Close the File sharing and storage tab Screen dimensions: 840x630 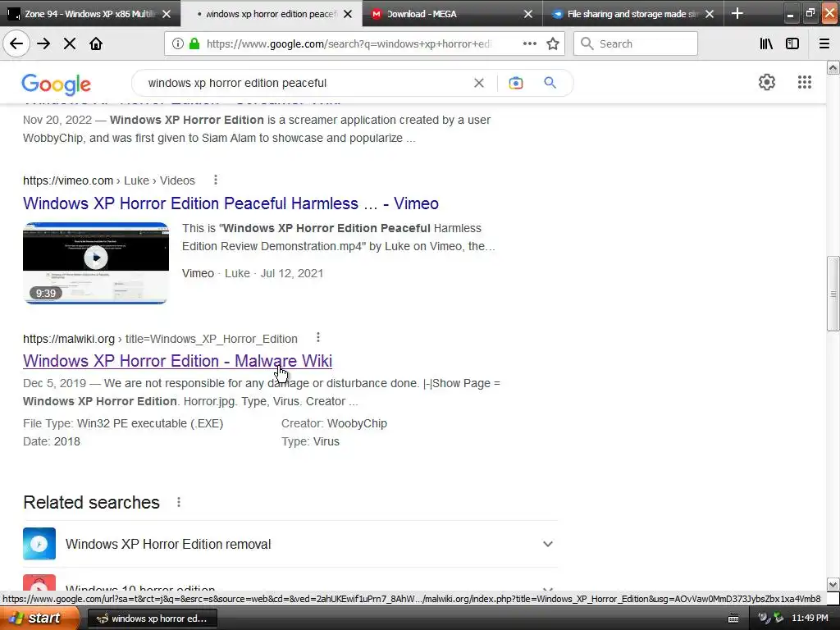(x=710, y=14)
